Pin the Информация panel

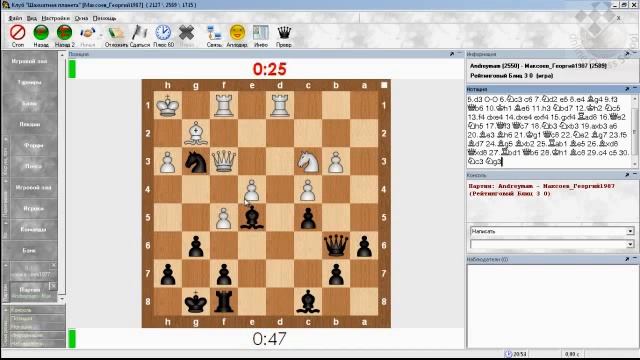(x=627, y=54)
